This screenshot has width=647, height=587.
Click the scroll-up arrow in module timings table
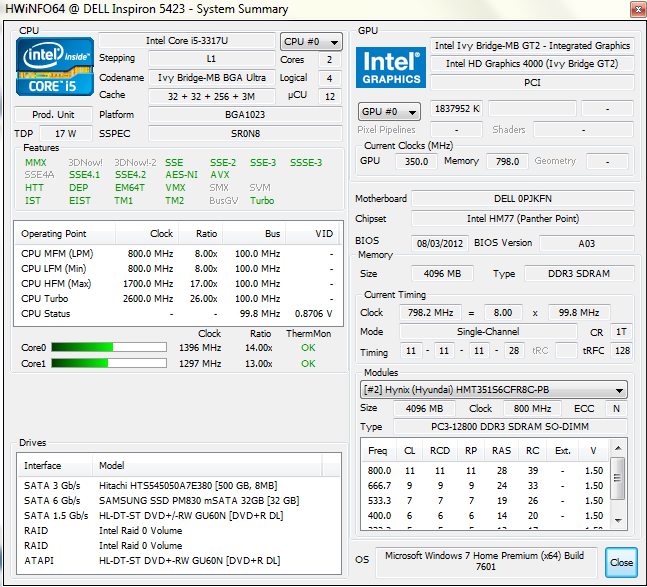pyautogui.click(x=618, y=448)
